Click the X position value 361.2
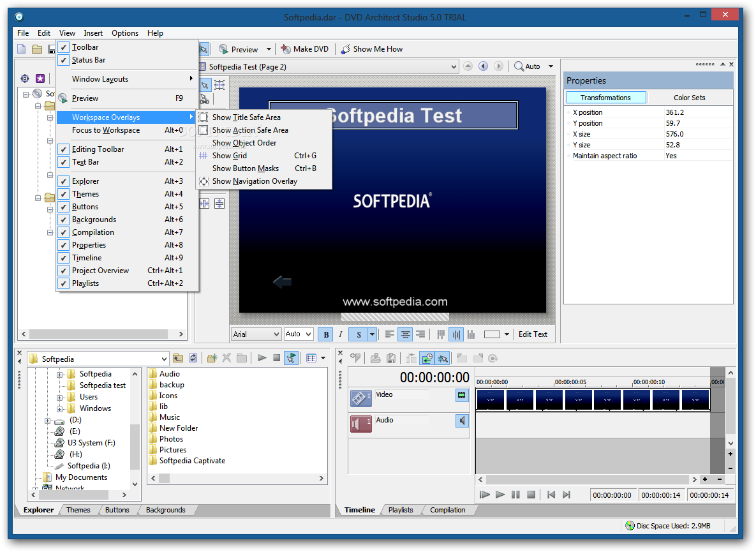The width and height of the screenshot is (756, 552). (x=675, y=112)
